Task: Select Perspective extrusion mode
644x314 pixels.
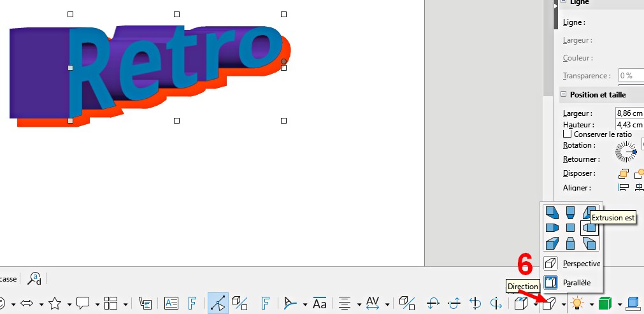Action: 572,264
